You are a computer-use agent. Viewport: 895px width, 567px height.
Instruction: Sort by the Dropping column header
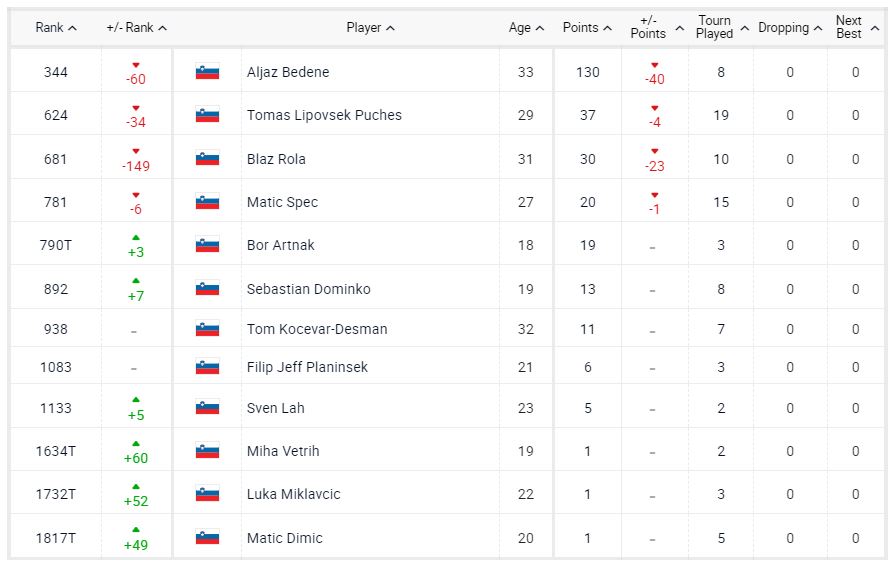pyautogui.click(x=790, y=28)
